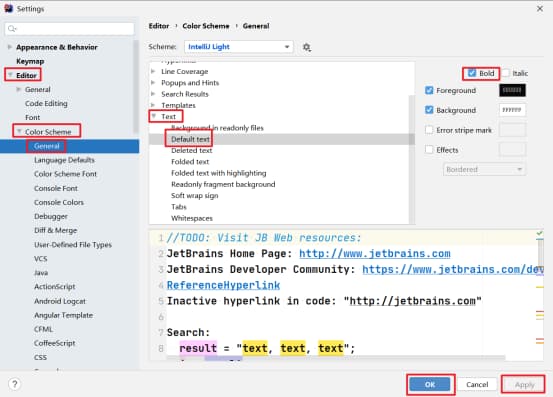Click the Apply button
Viewport: 553px width, 397px height.
524,384
